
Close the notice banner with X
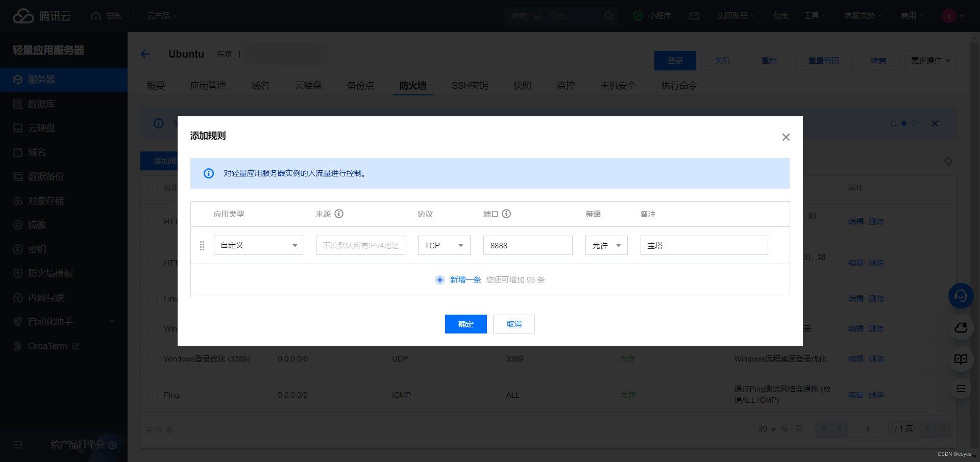tap(935, 123)
